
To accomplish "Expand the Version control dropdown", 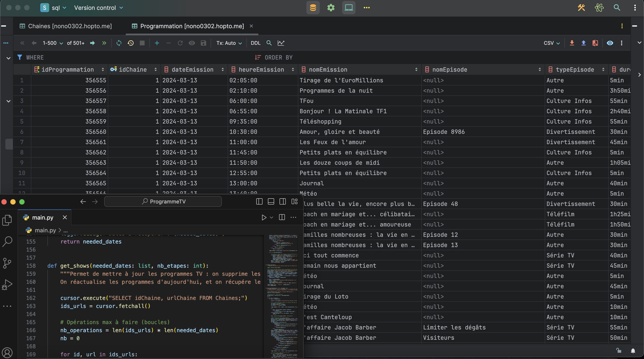I will [x=99, y=8].
